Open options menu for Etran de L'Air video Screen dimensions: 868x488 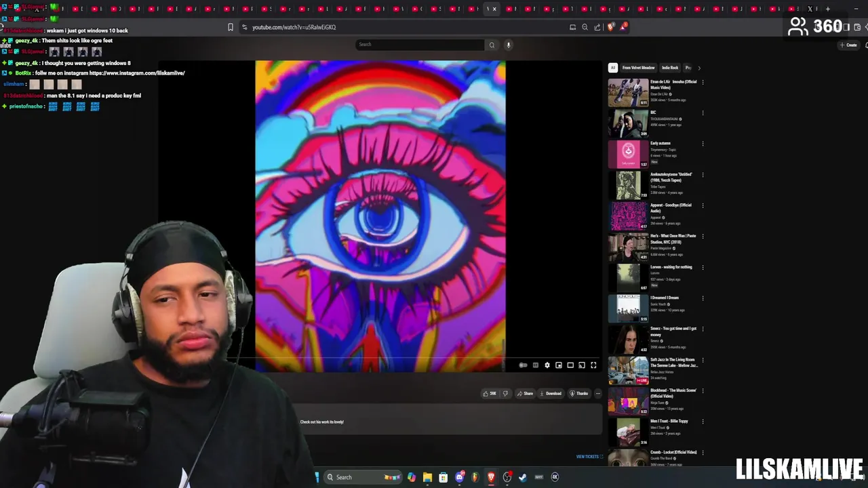click(703, 83)
